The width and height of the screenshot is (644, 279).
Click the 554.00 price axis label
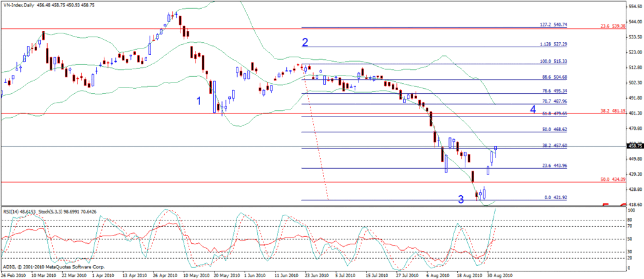pos(634,7)
